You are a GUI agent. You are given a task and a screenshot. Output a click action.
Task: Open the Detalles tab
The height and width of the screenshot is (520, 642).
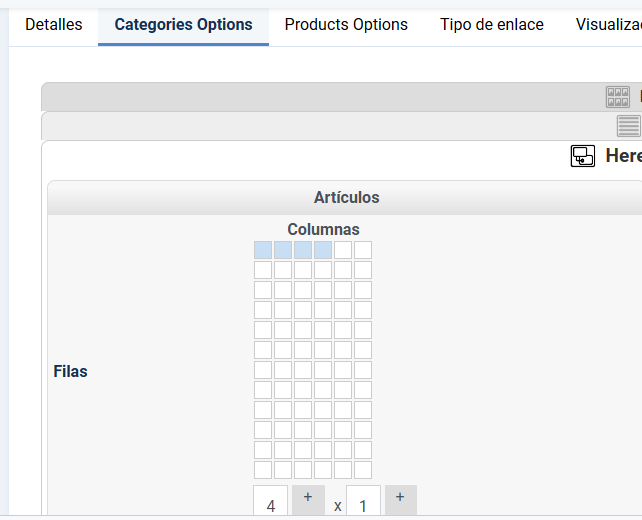54,25
